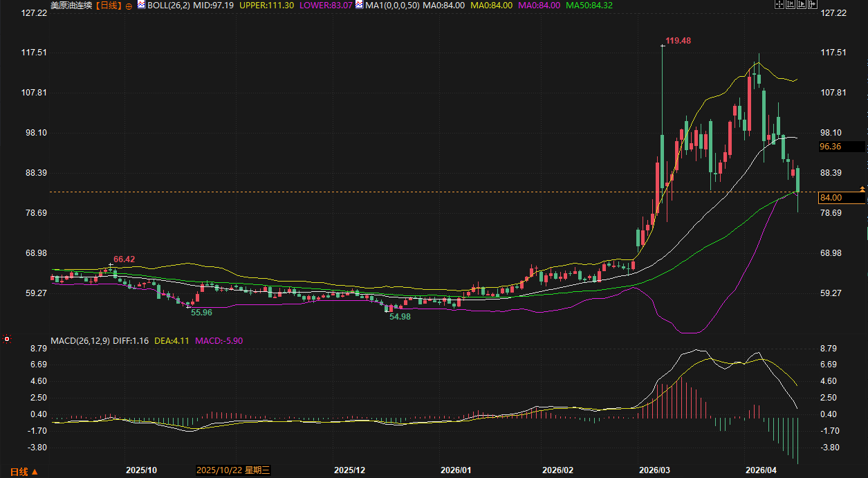
Task: Click the -3.80 label on left MACD axis
Action: (36, 448)
